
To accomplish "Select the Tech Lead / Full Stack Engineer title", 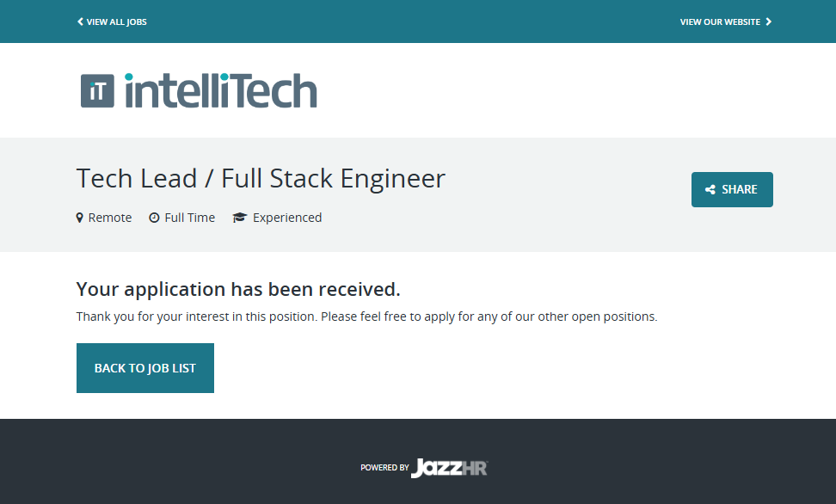I will (x=261, y=178).
